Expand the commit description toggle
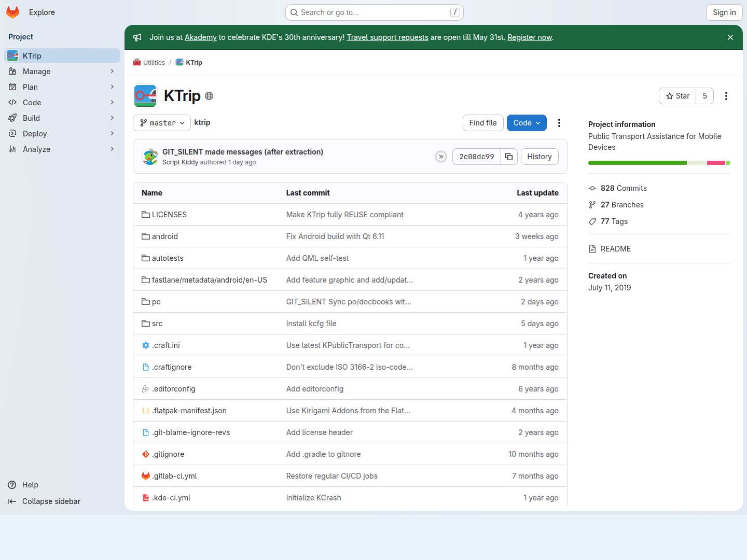 point(441,157)
